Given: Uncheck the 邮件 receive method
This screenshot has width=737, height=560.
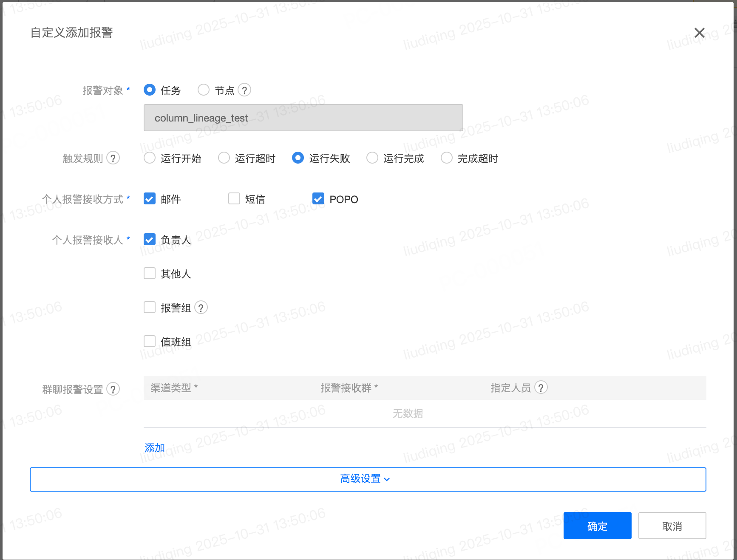Looking at the screenshot, I should pyautogui.click(x=150, y=199).
